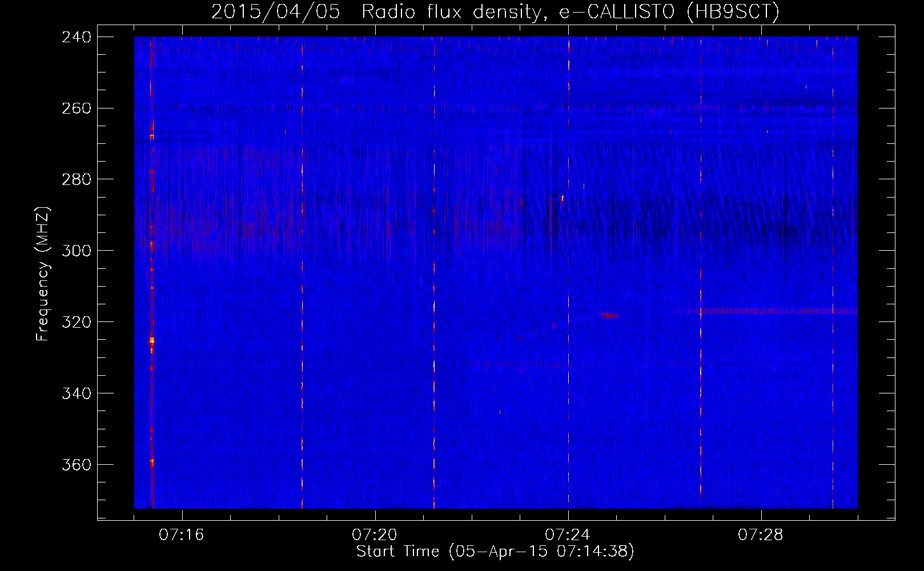Click the 07:28 time tick label
Viewport: 924px width, 571px height.
click(x=761, y=535)
